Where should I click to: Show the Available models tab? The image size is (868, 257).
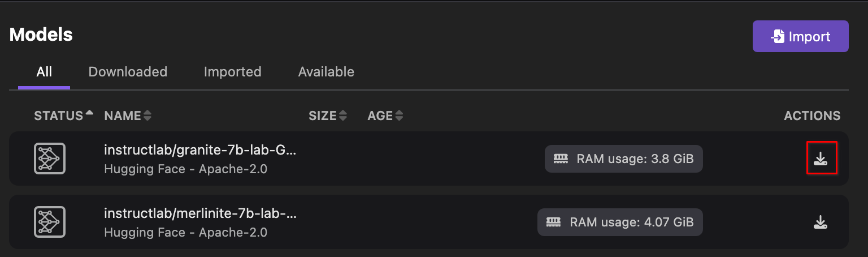point(326,72)
